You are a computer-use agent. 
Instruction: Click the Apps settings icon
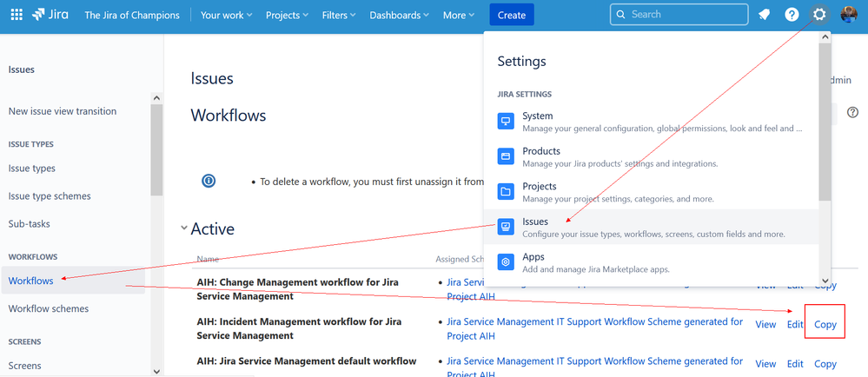(506, 262)
